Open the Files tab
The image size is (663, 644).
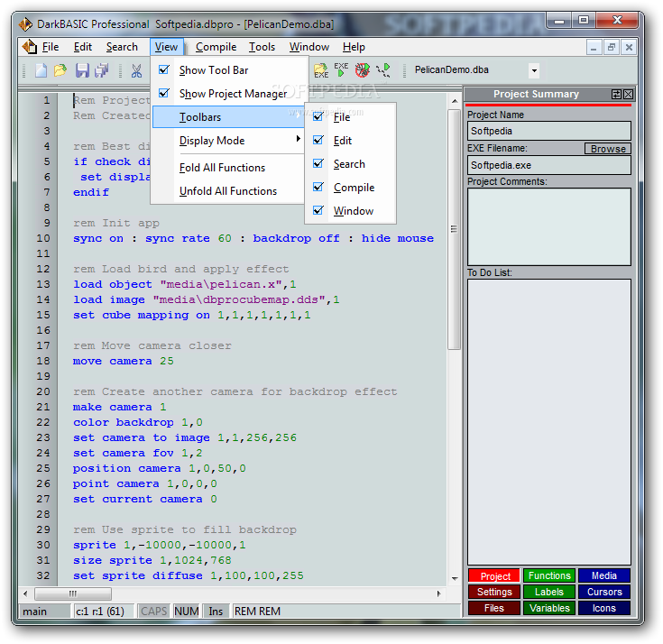point(494,608)
